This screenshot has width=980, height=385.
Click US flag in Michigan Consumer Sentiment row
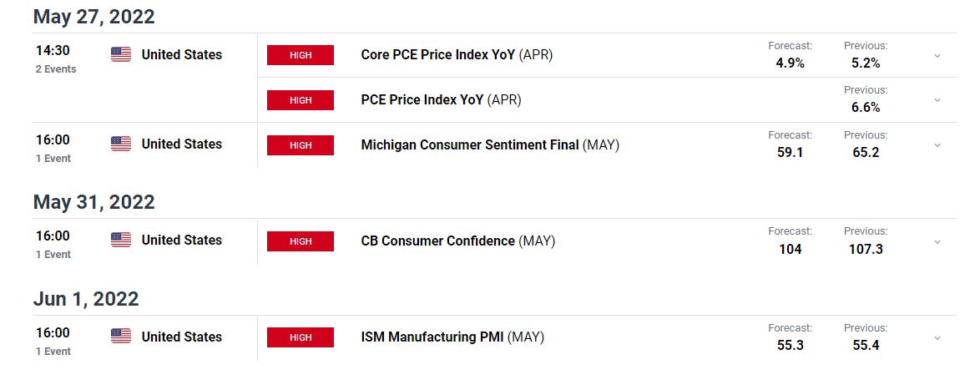tap(121, 144)
